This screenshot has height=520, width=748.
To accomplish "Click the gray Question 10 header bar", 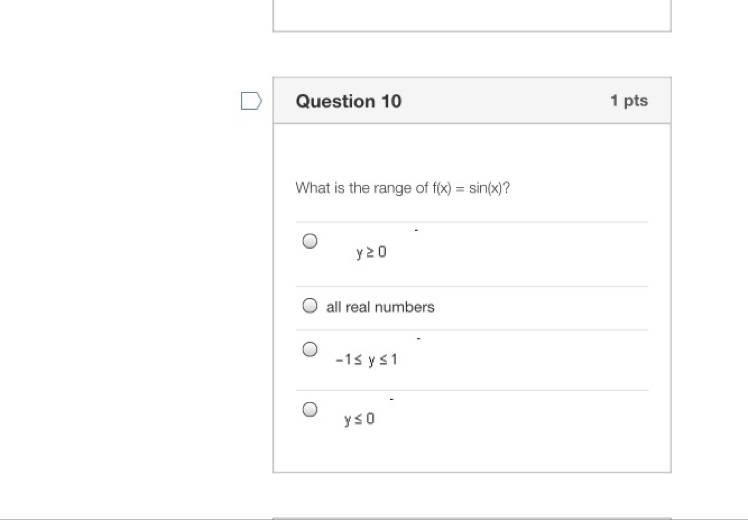I will pos(500,101).
